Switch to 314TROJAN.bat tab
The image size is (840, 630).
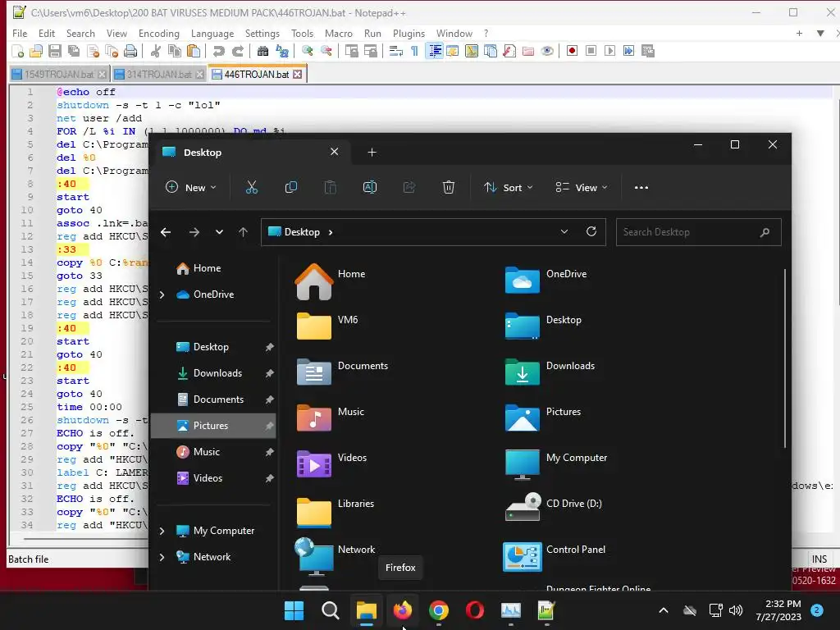158,75
